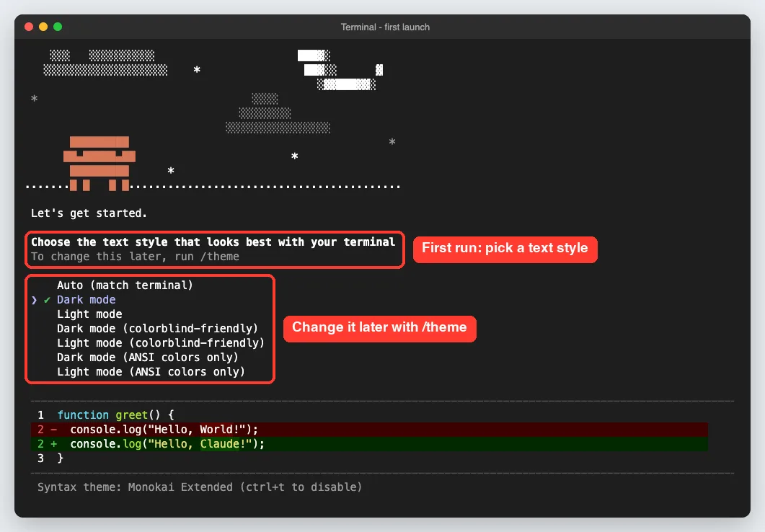Maximize the terminal with the green button
This screenshot has height=532, width=765.
58,27
